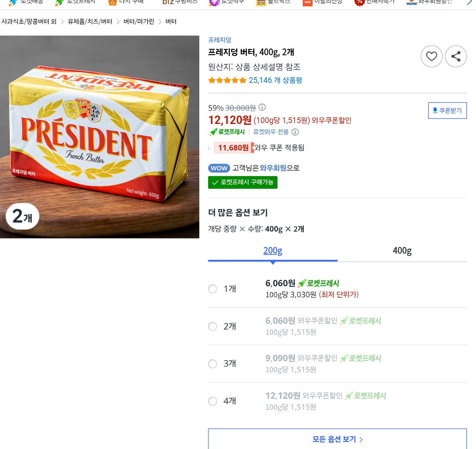Image resolution: width=476 pixels, height=449 pixels.
Task: Choose the 4개 quantity radio option
Action: [212, 401]
